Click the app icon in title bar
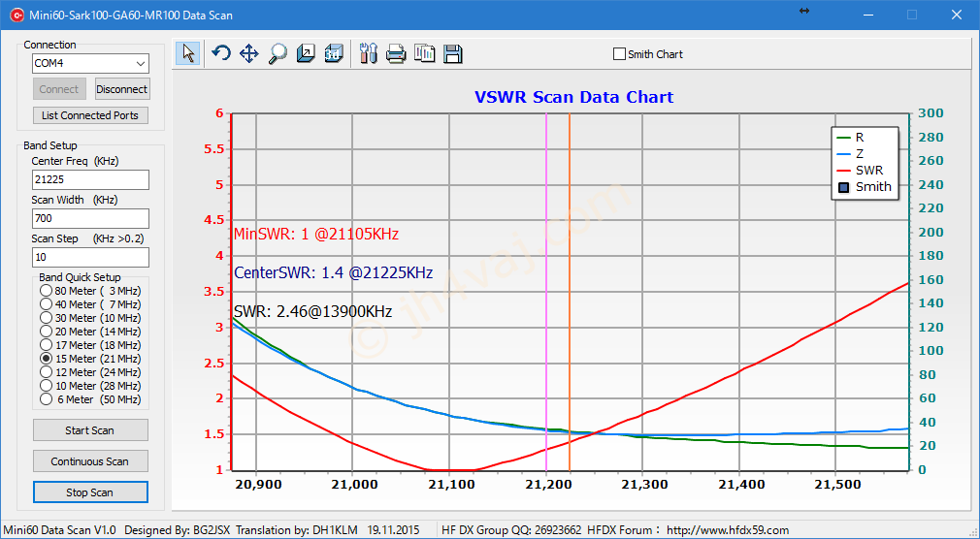Image resolution: width=980 pixels, height=539 pixels. [x=16, y=15]
